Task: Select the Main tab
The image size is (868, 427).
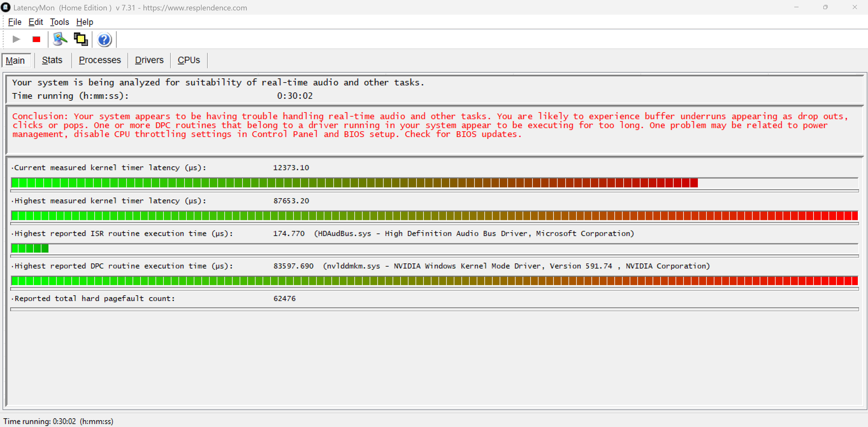Action: click(15, 61)
